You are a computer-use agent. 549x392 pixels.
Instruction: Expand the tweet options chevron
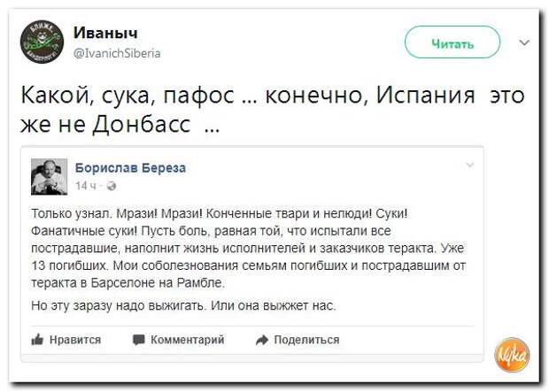[x=524, y=42]
